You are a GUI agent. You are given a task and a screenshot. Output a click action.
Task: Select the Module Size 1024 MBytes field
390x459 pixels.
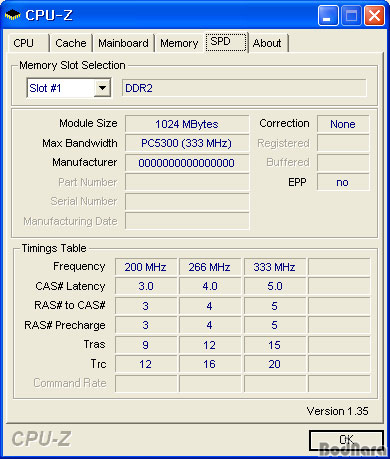click(187, 124)
